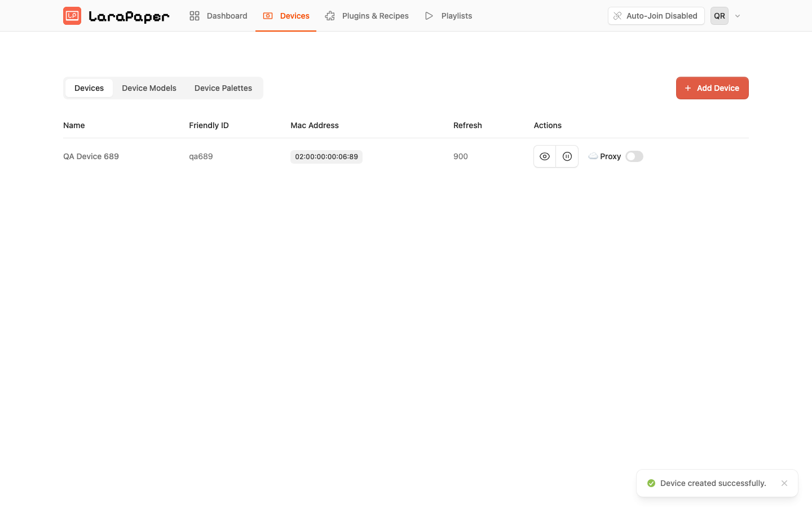The width and height of the screenshot is (812, 508).
Task: Toggle the Proxy switch for QA Device 689
Action: (x=634, y=156)
